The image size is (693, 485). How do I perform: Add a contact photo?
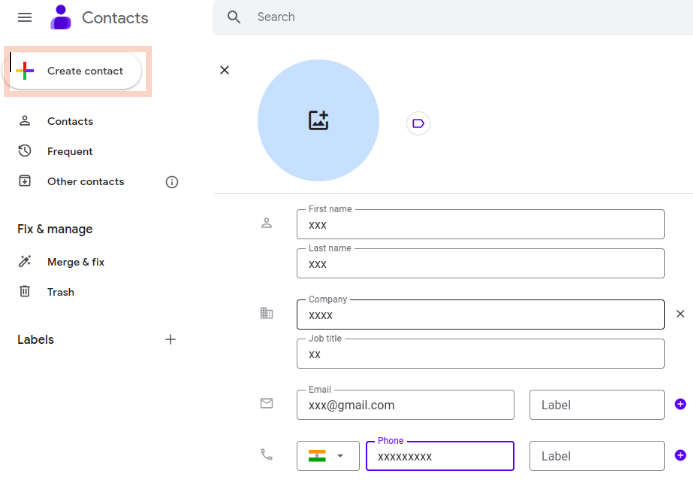[x=318, y=120]
